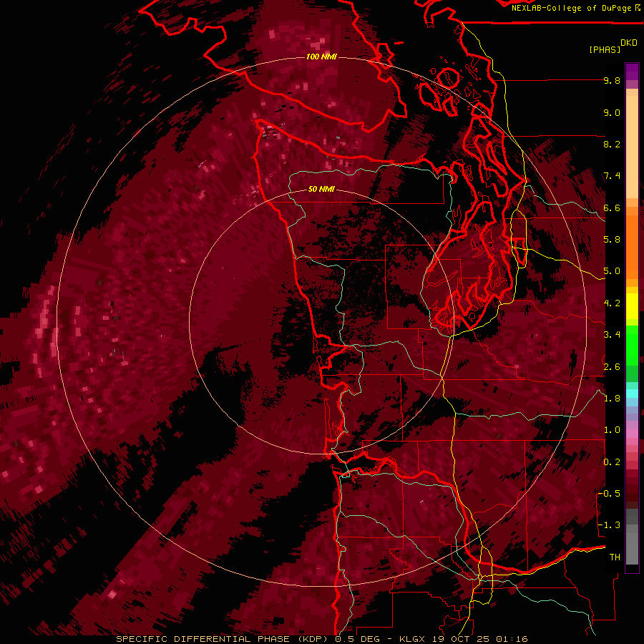Click the 01:16 timestamp in caption
This screenshot has width=644, height=644.
[512, 639]
